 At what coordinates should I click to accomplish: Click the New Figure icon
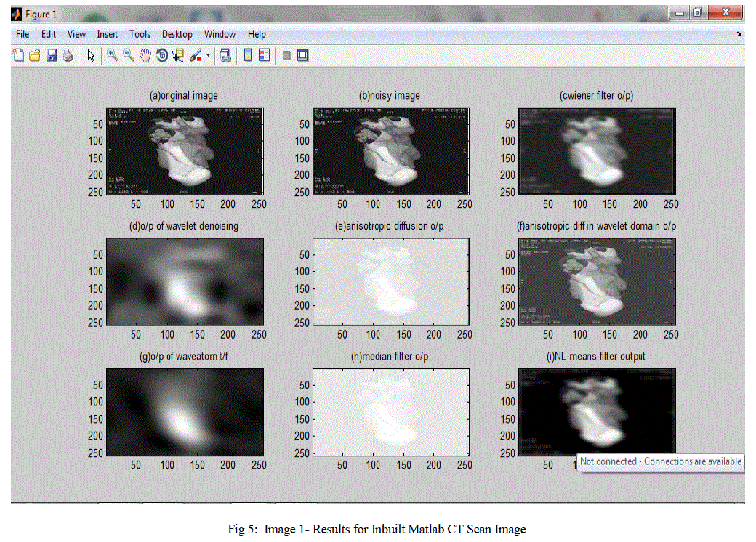18,55
